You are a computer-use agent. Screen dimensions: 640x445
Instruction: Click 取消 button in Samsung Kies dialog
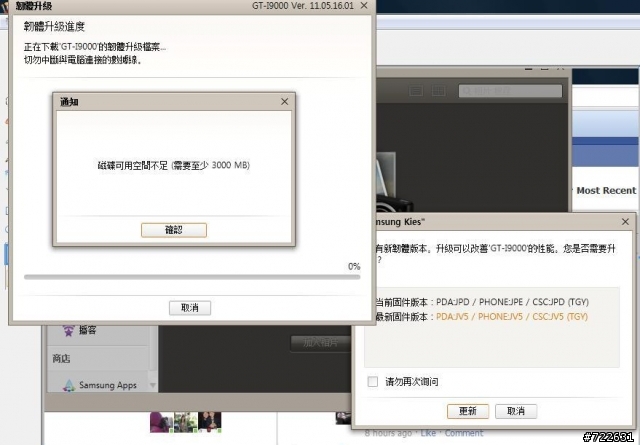[516, 411]
